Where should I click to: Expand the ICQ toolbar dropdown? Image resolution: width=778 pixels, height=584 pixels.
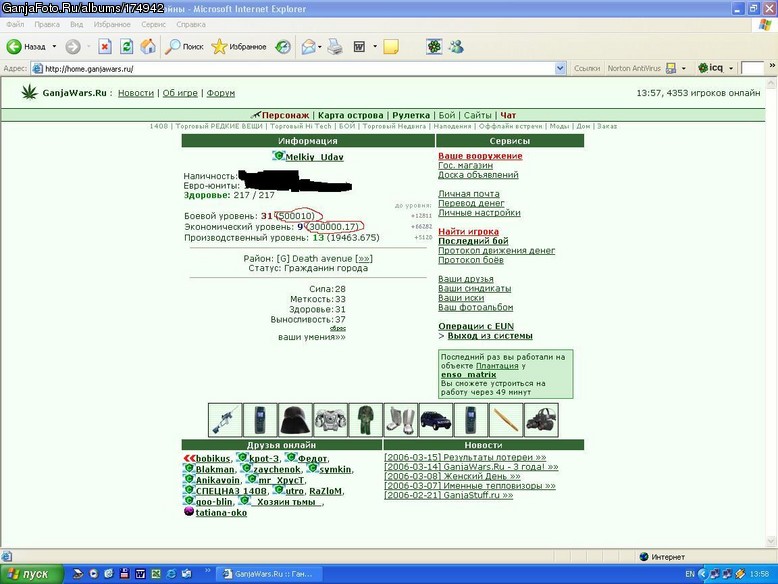click(x=731, y=68)
